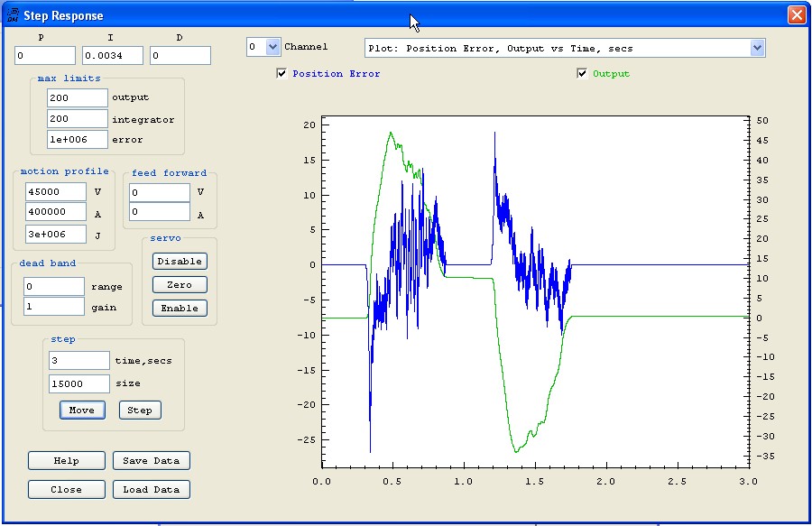Screen dimensions: 812x526
Task: Open the Channel dropdown
Action: [272, 47]
